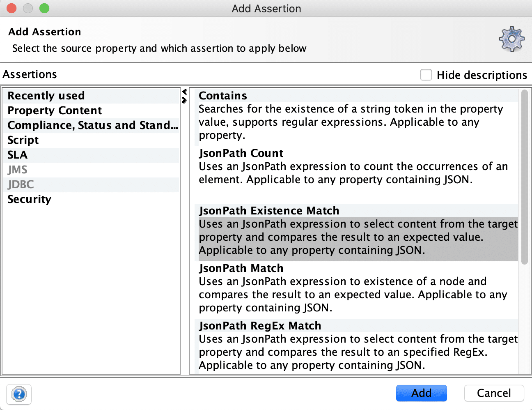Screen dimensions: 532x410
Task: Click the Add button to confirm
Action: (421, 393)
